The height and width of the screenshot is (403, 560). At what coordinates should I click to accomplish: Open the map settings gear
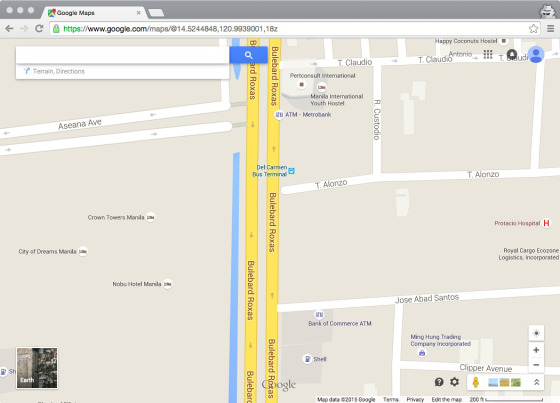click(454, 382)
